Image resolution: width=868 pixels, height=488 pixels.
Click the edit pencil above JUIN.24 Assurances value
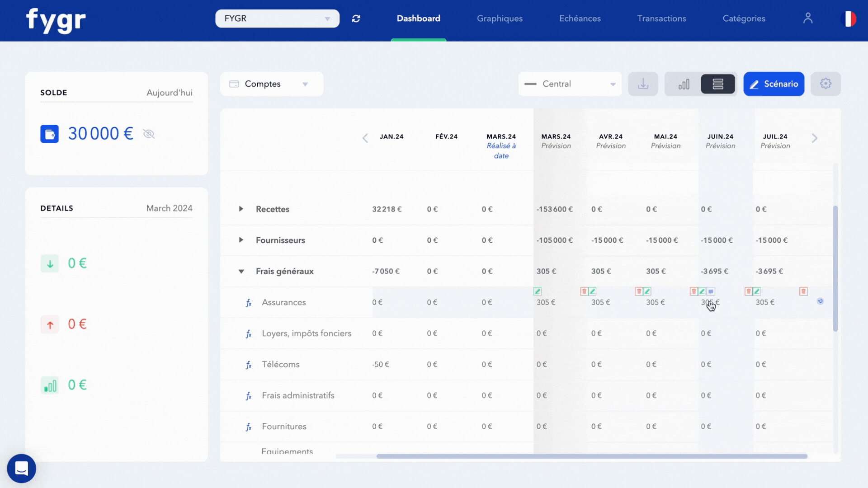702,291
